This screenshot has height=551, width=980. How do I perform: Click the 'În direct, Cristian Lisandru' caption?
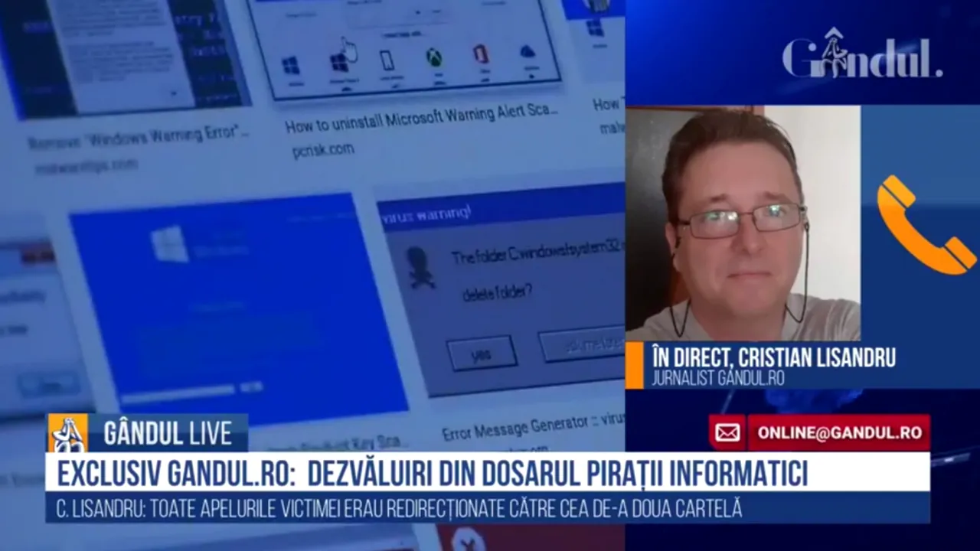pos(773,357)
